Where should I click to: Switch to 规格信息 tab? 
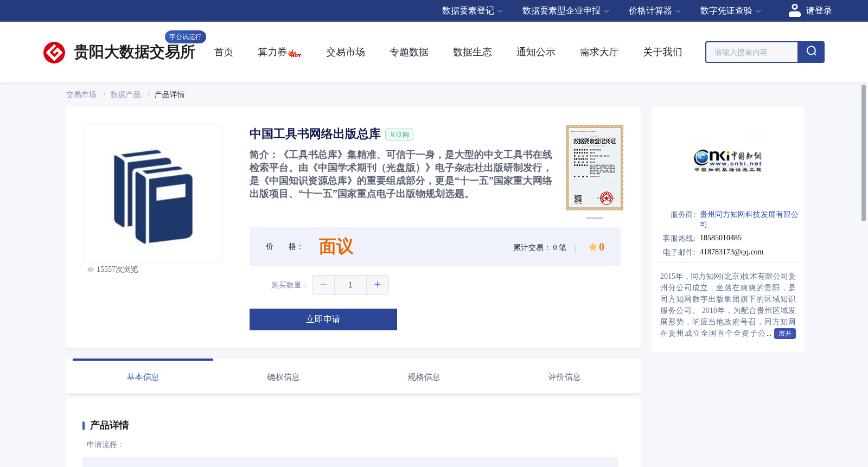[424, 376]
